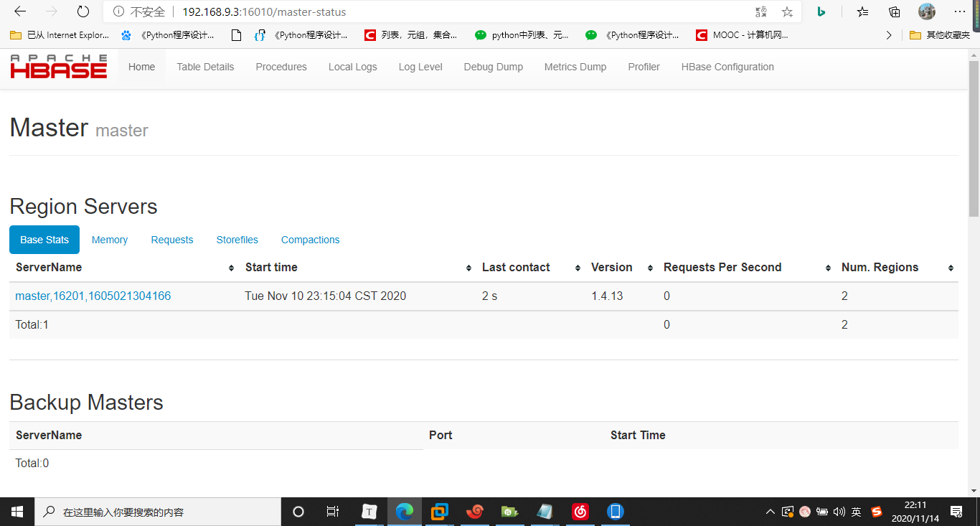Open HBase Configuration in navbar
The height and width of the screenshot is (526, 980).
pyautogui.click(x=727, y=67)
